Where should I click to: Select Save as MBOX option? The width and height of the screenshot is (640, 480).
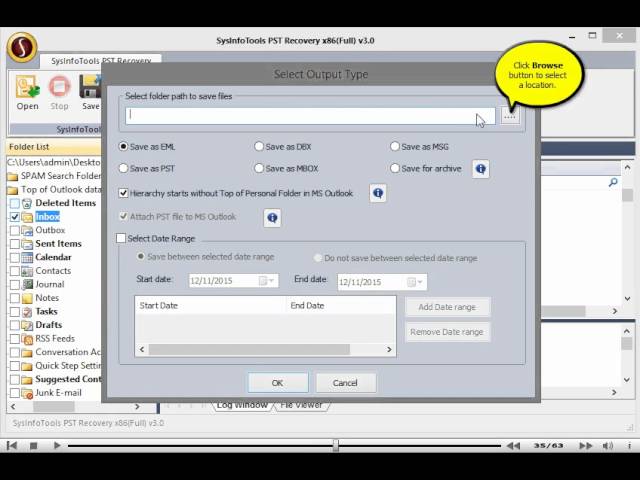[x=286, y=168]
